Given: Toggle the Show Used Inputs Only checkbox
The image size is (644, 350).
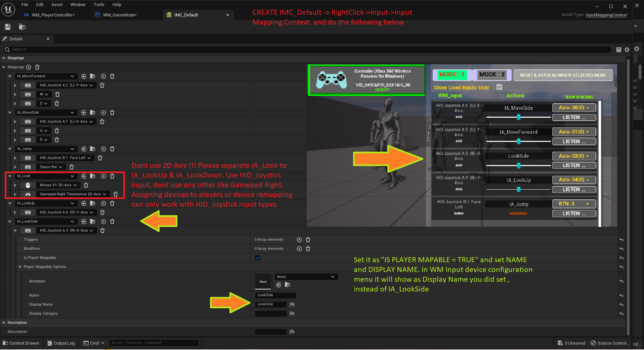Looking at the screenshot, I should pos(500,87).
